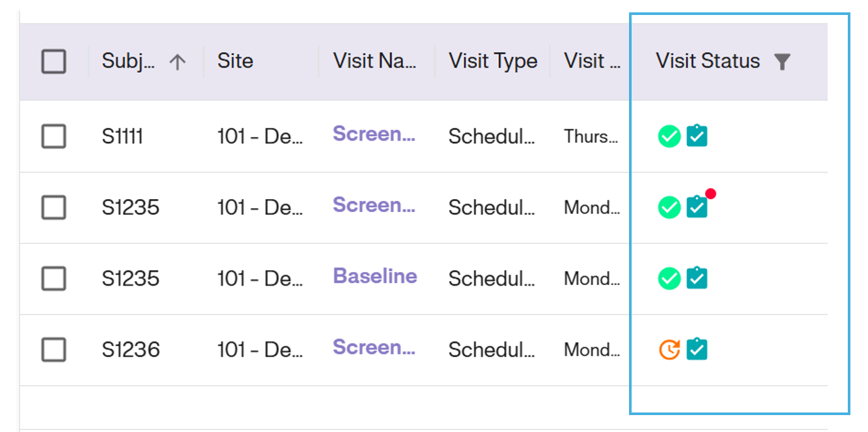Check the S1111 row checkbox
The height and width of the screenshot is (432, 868).
point(54,137)
